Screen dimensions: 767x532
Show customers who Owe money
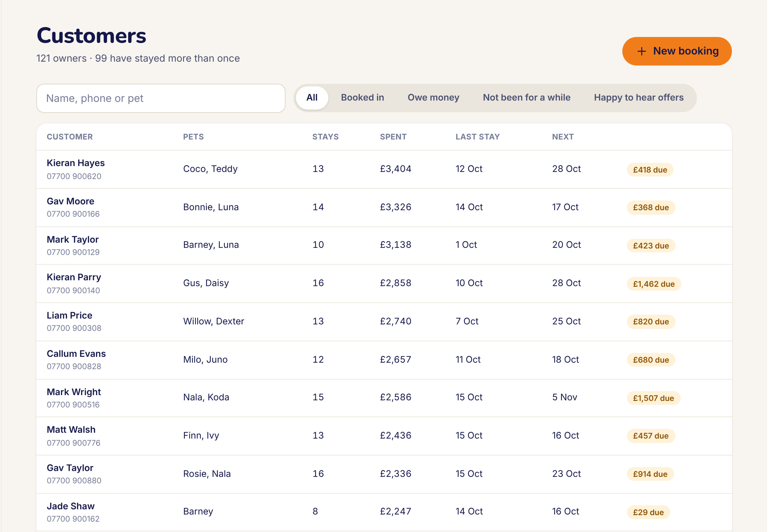pyautogui.click(x=433, y=98)
